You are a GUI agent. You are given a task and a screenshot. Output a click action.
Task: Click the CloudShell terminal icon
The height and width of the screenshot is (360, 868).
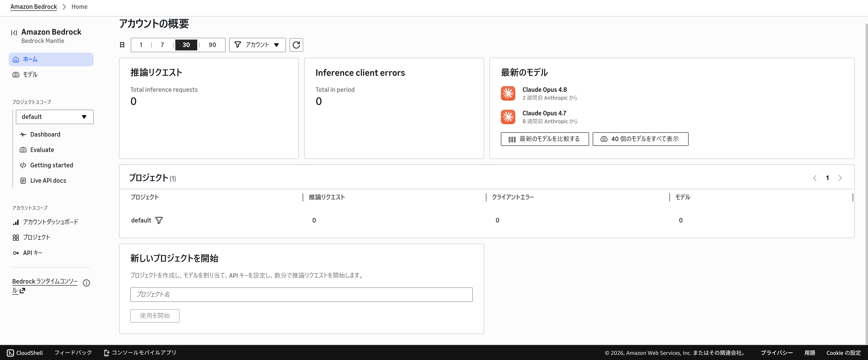point(10,353)
